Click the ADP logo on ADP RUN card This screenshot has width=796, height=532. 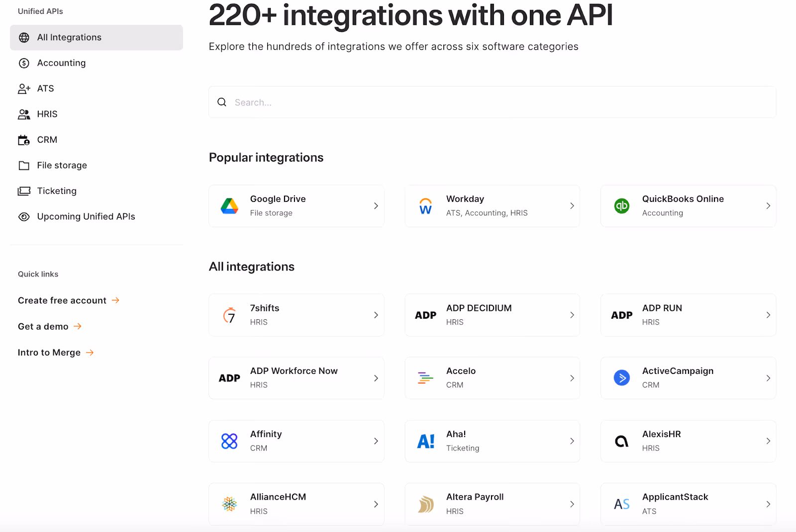[622, 315]
